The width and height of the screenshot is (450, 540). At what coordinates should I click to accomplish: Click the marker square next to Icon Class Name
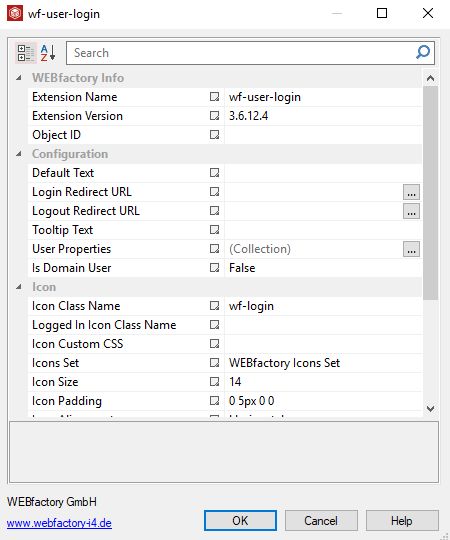[214, 306]
